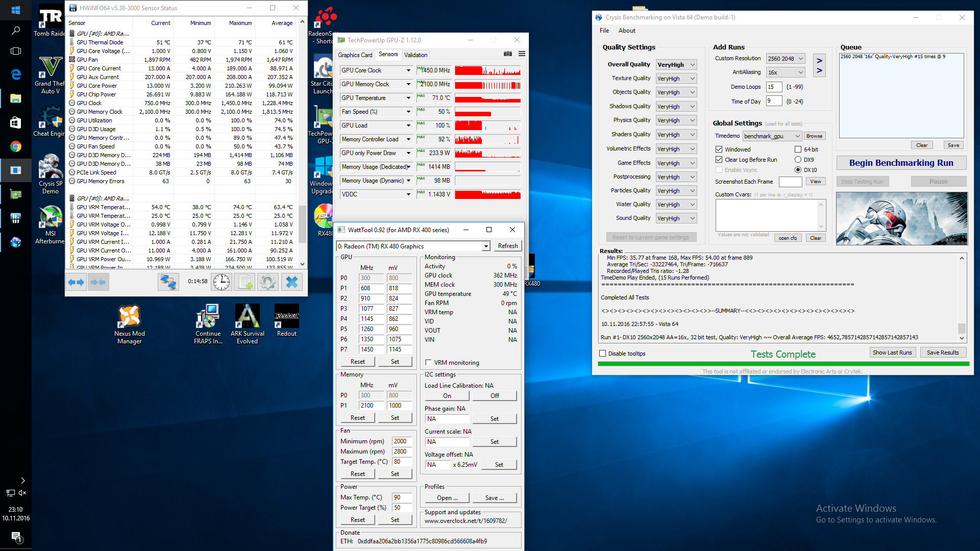This screenshot has width=980, height=551.
Task: Open the GPU Core Clock sensor dropdown
Action: pyautogui.click(x=408, y=70)
